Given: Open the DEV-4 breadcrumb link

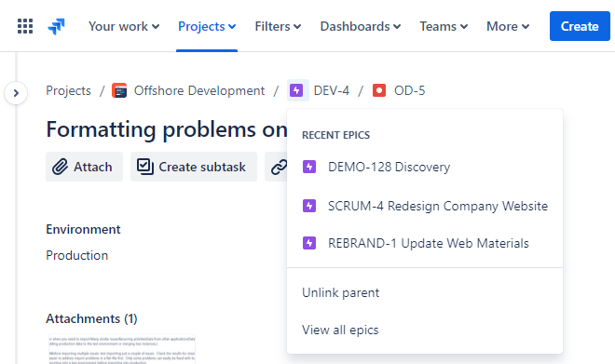Looking at the screenshot, I should (332, 90).
